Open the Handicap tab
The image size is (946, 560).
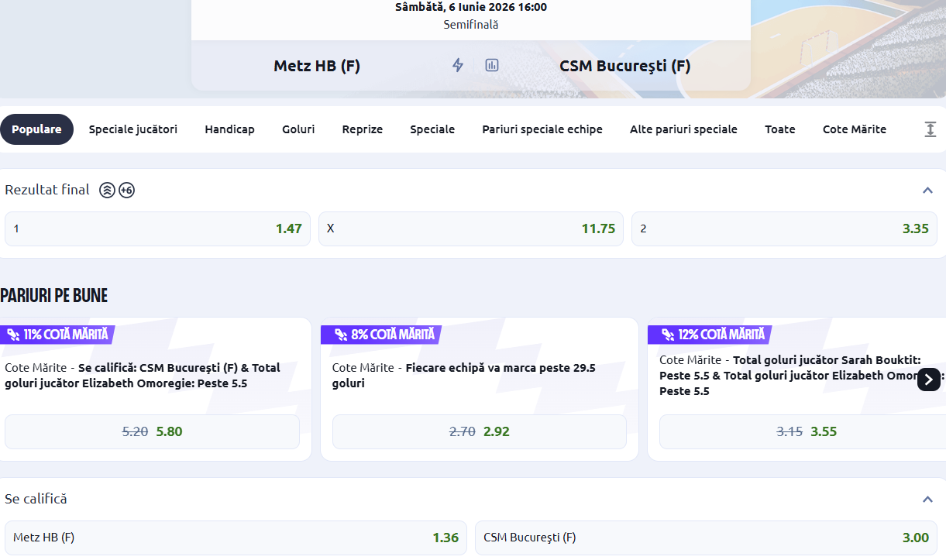click(x=229, y=129)
